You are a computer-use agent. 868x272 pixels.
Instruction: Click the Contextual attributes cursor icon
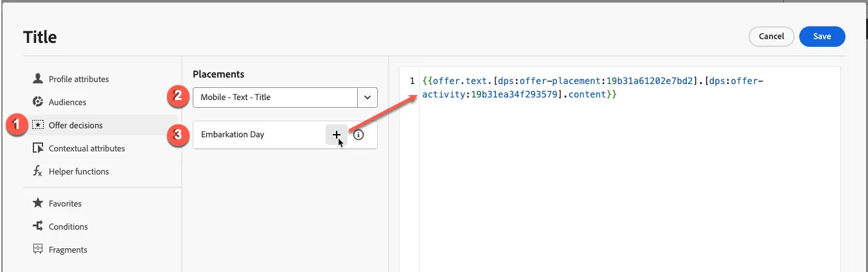coord(37,148)
